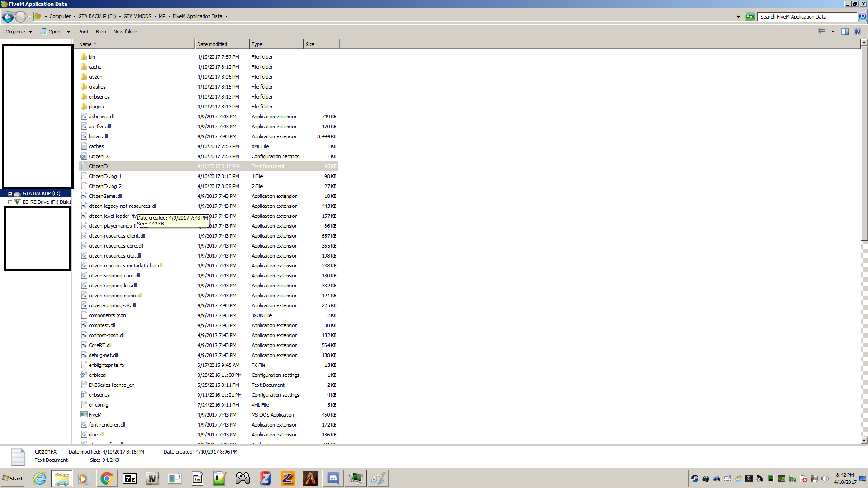Select the crashes folder
This screenshot has width=868, height=488.
(x=97, y=87)
